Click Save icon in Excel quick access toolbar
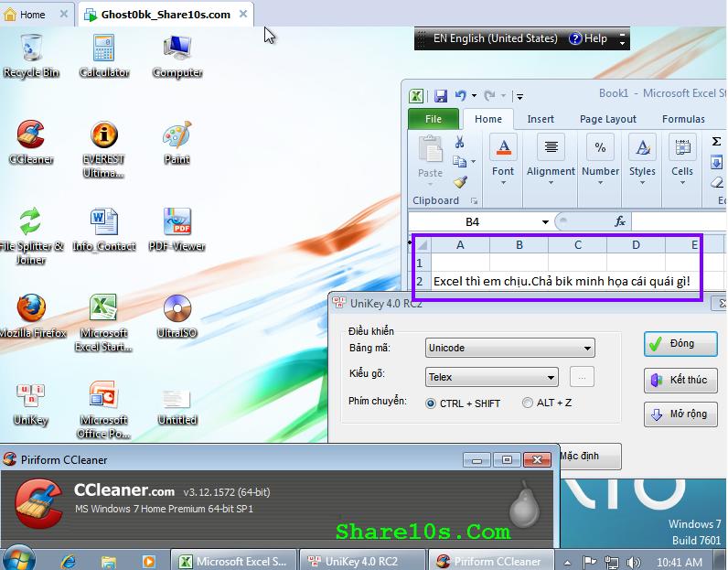Image resolution: width=728 pixels, height=570 pixels. [x=440, y=96]
